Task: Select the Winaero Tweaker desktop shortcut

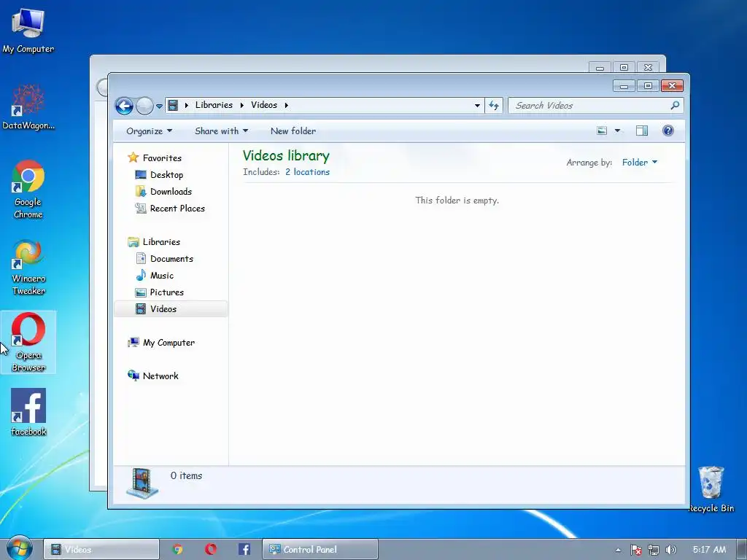Action: tap(28, 268)
